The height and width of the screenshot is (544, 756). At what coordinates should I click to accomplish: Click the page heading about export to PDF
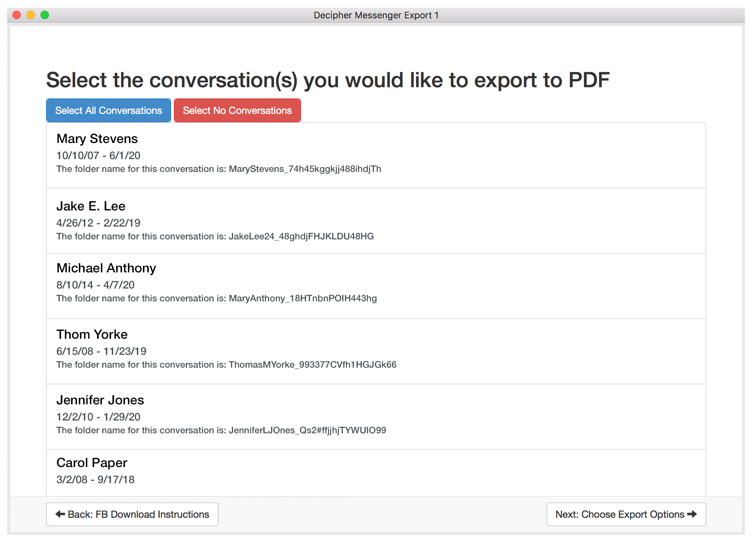(328, 80)
